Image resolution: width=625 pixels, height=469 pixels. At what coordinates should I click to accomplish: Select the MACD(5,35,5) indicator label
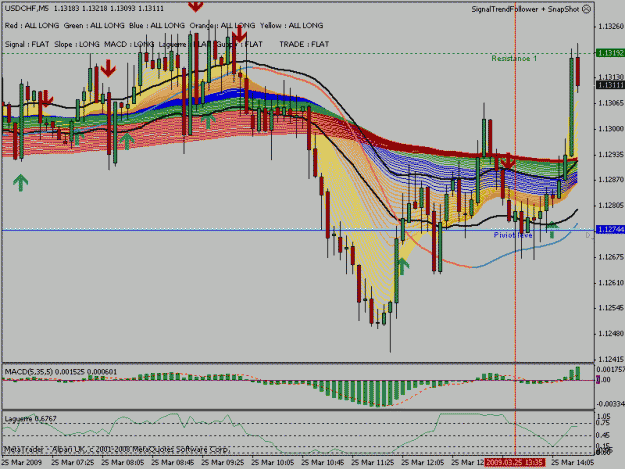click(61, 372)
